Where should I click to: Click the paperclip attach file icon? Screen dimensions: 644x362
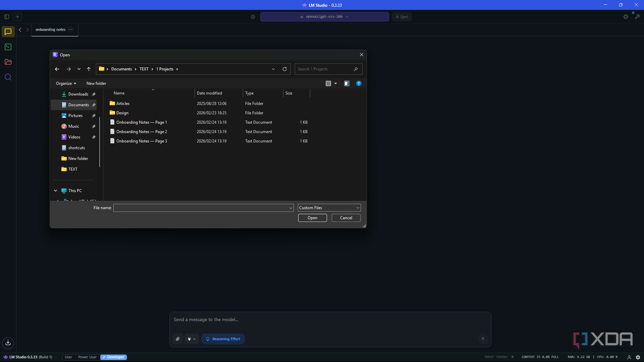tap(178, 339)
